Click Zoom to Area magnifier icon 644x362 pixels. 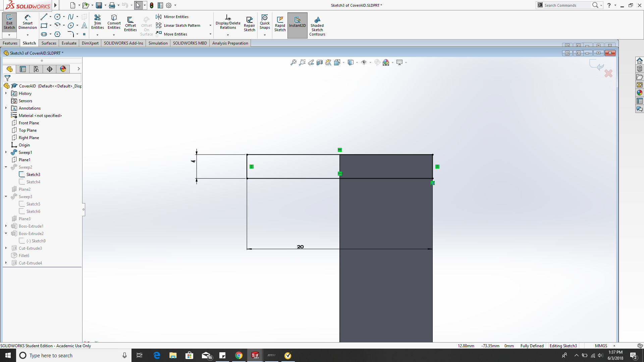pos(302,62)
